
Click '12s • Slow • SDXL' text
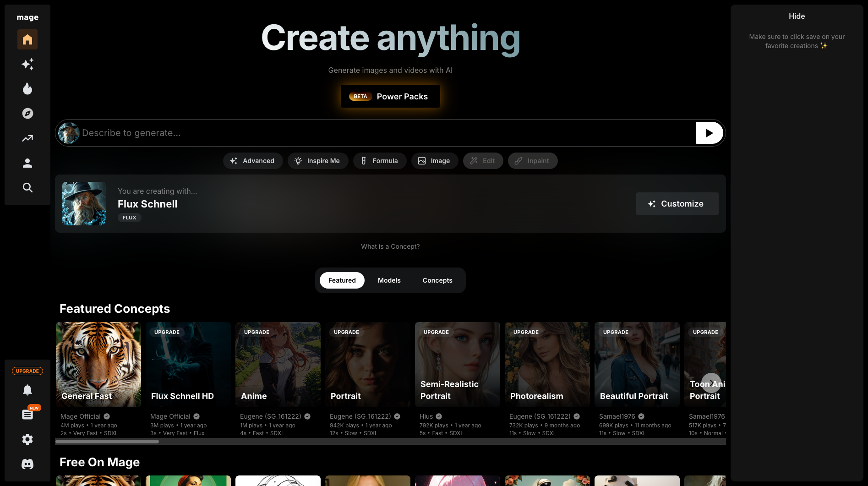[354, 433]
